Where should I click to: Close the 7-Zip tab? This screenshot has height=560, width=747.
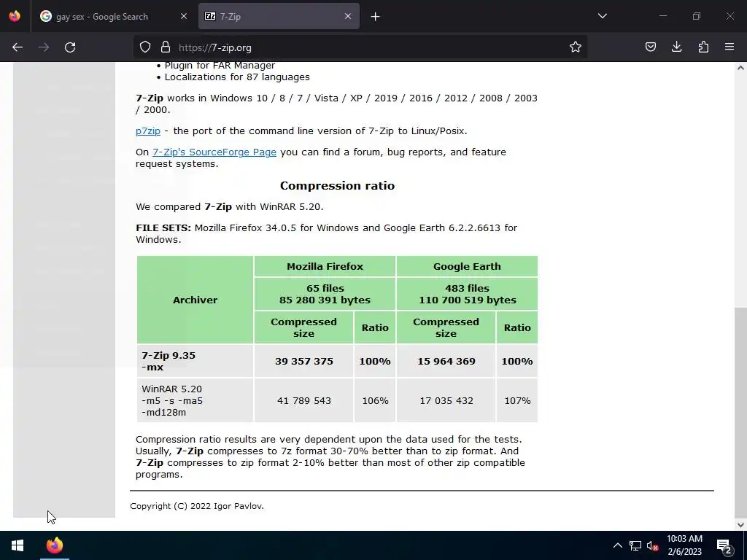pyautogui.click(x=348, y=16)
